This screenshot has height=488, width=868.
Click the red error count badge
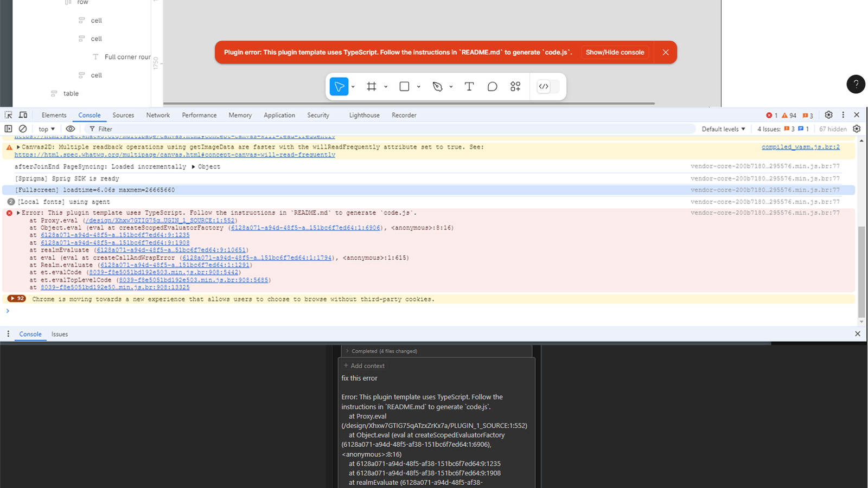[772, 115]
